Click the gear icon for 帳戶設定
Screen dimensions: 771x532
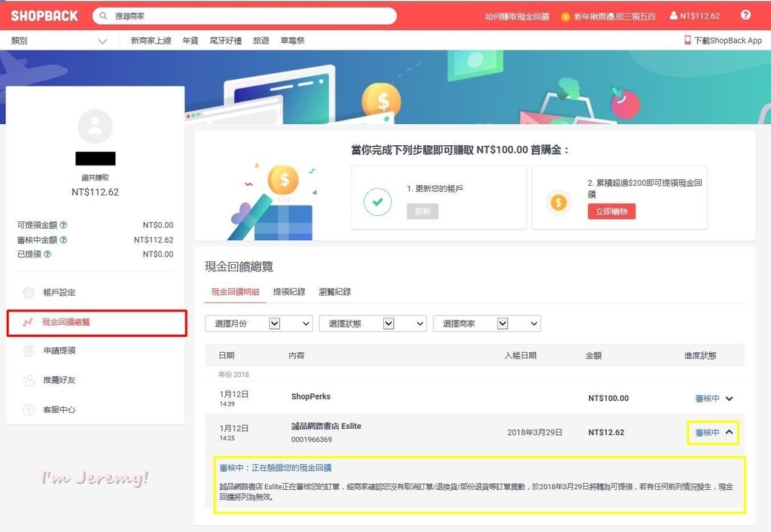click(x=29, y=293)
